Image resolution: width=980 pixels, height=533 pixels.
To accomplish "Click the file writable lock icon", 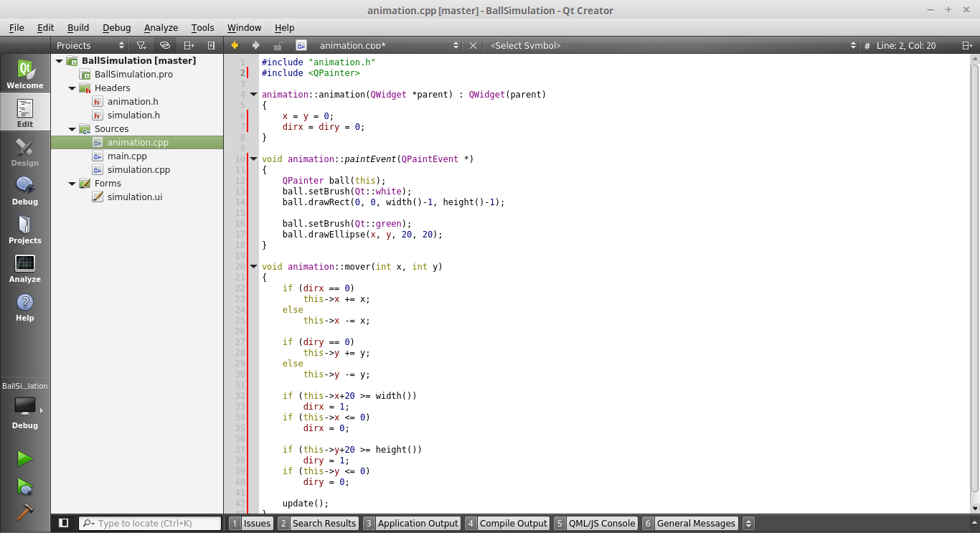I will tap(278, 45).
